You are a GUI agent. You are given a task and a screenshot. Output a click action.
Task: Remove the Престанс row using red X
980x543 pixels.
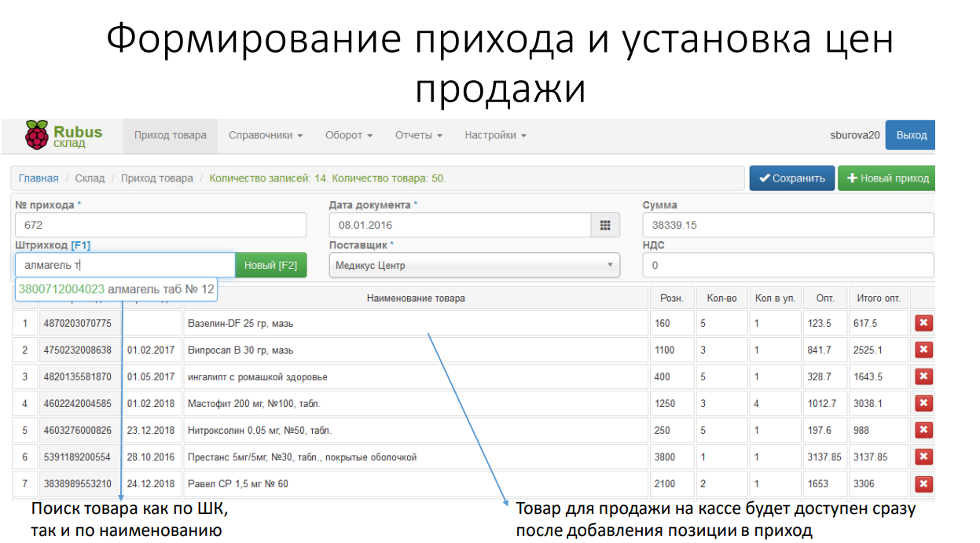(923, 457)
